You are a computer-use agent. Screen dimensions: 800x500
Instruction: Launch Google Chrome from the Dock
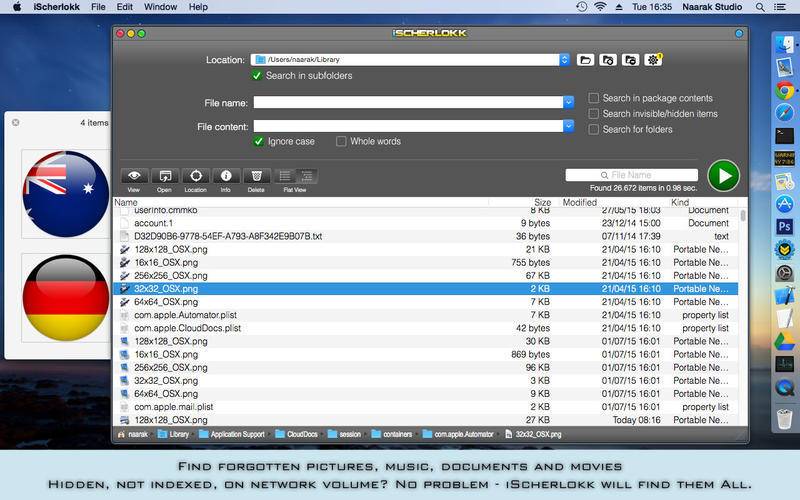click(x=784, y=90)
